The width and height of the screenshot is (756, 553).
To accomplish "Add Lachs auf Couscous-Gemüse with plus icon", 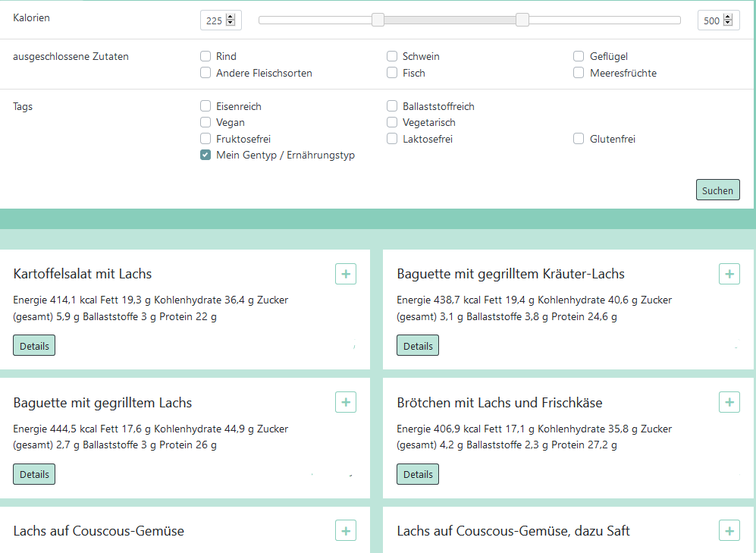I will [346, 530].
